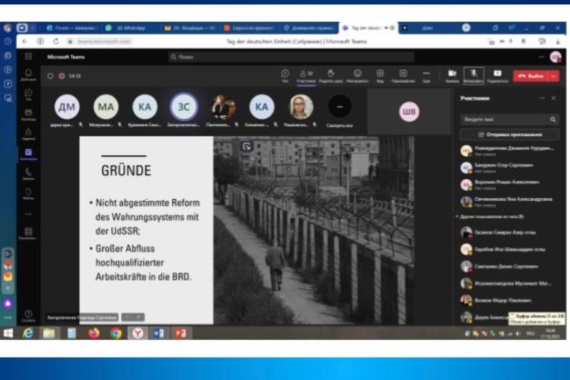The image size is (570, 380).
Task: Select the ДМ participant avatar
Action: pyautogui.click(x=67, y=107)
